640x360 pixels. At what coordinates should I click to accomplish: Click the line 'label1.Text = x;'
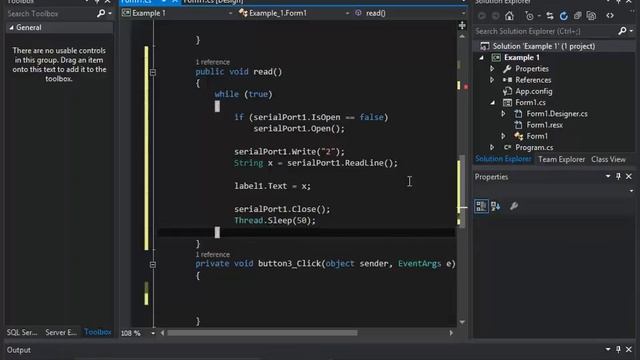272,186
